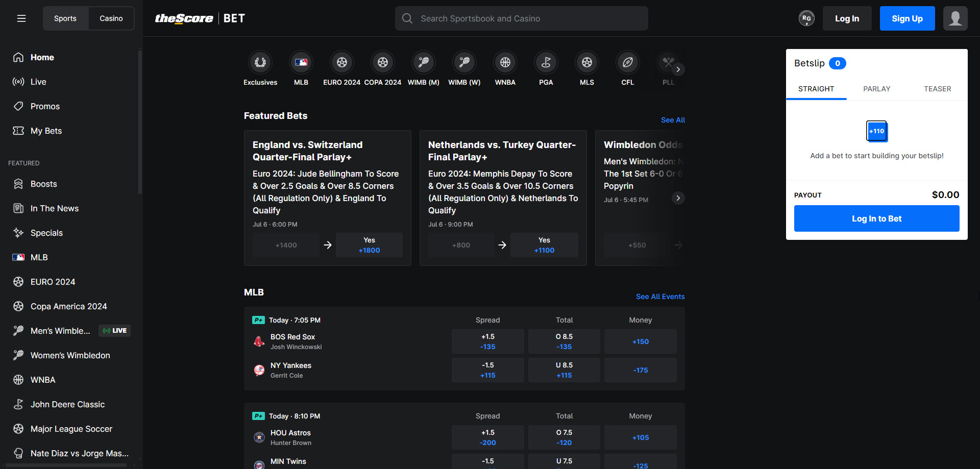Switch to Casino mode toggle
The width and height of the screenshot is (980, 469).
(111, 18)
